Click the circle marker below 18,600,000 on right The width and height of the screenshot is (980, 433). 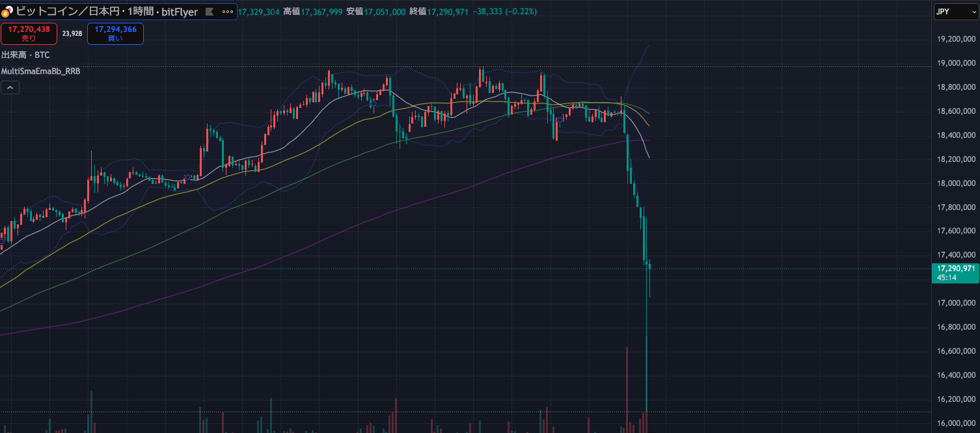click(x=559, y=120)
